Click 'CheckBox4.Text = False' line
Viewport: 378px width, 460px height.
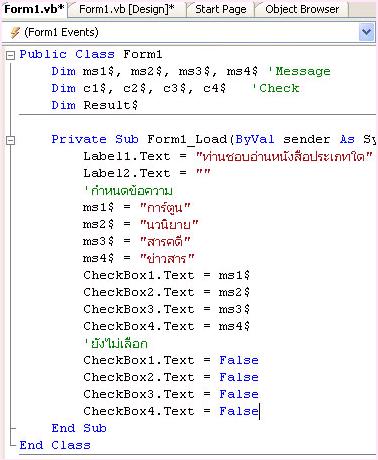171,411
